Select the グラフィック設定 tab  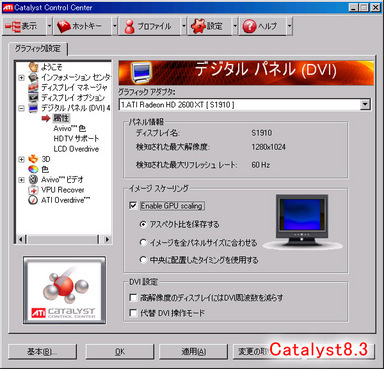click(x=38, y=49)
